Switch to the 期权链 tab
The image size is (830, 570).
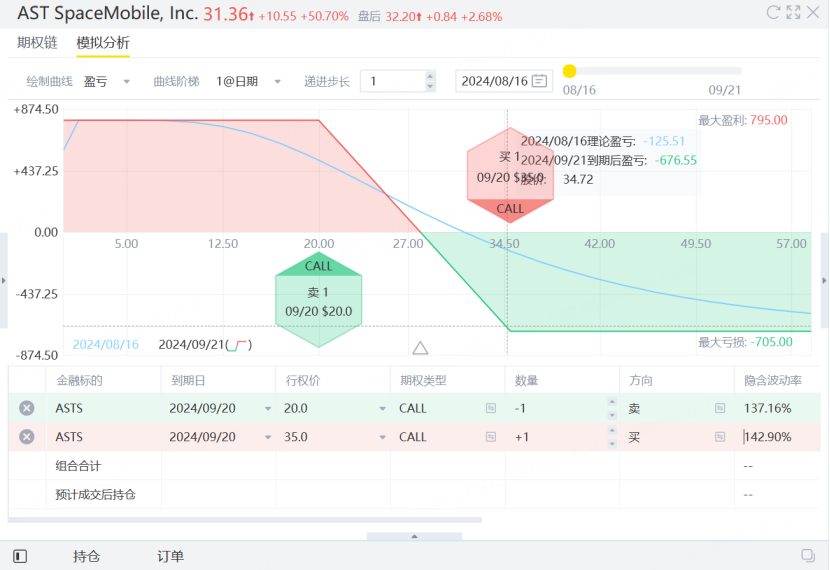36,43
